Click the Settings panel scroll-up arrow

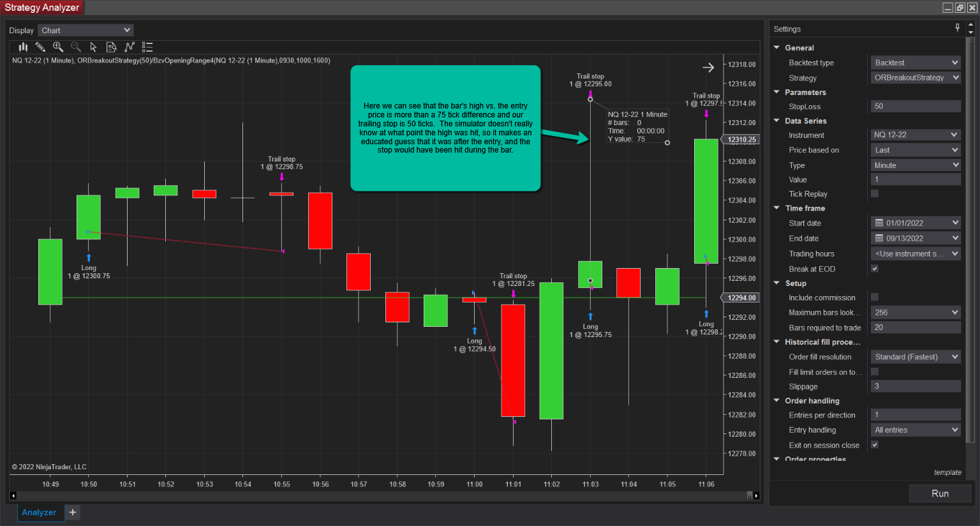[x=970, y=25]
